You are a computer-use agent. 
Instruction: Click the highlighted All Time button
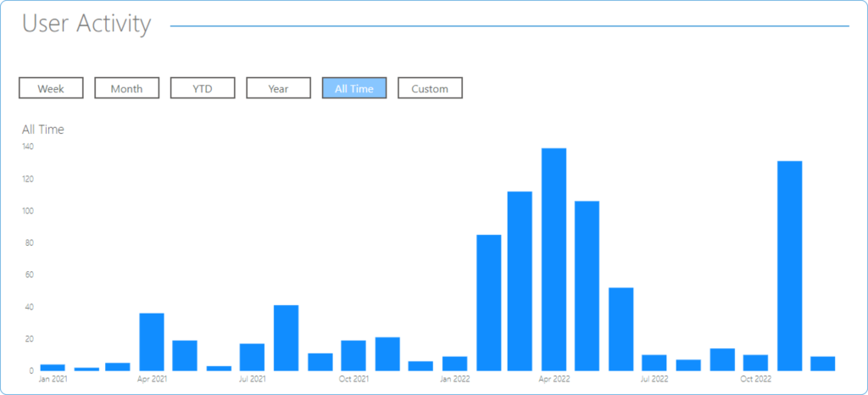point(354,88)
